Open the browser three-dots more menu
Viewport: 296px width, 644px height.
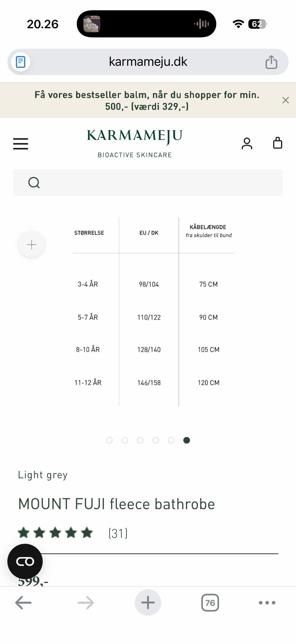coord(267,603)
